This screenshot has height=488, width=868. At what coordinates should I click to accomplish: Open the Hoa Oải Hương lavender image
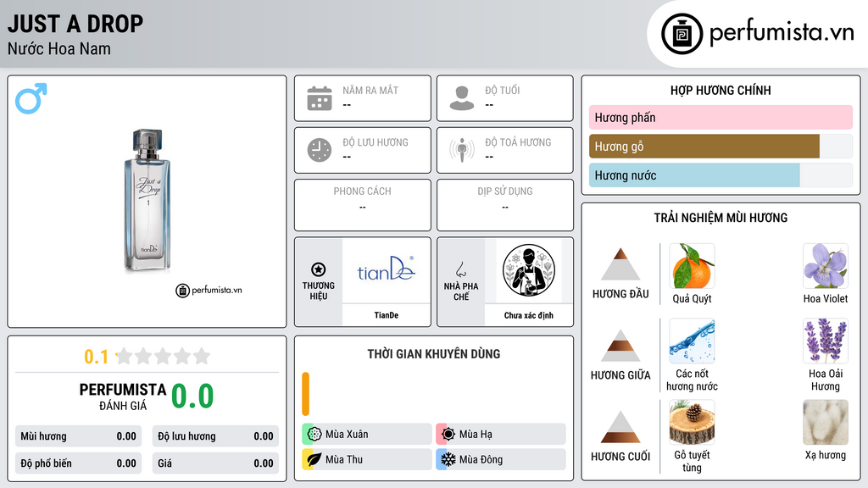pos(826,341)
